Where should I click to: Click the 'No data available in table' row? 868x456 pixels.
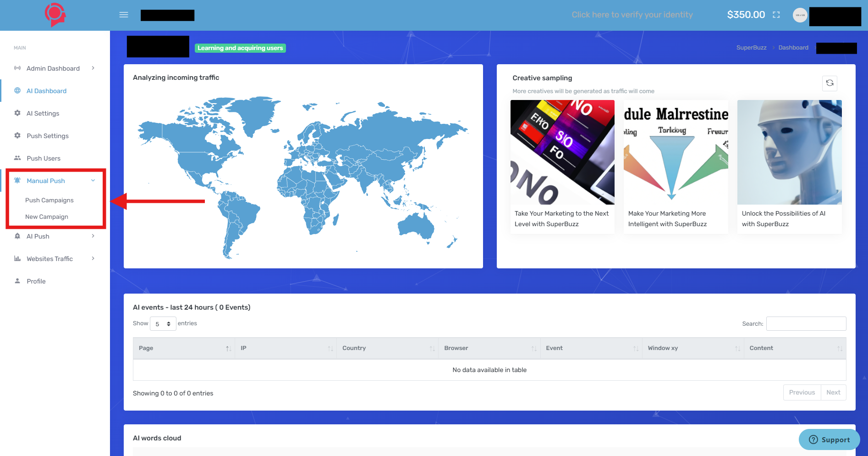tap(489, 370)
